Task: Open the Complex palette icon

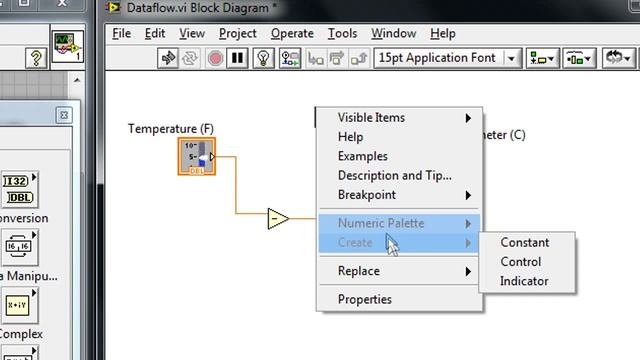Action: pyautogui.click(x=20, y=305)
